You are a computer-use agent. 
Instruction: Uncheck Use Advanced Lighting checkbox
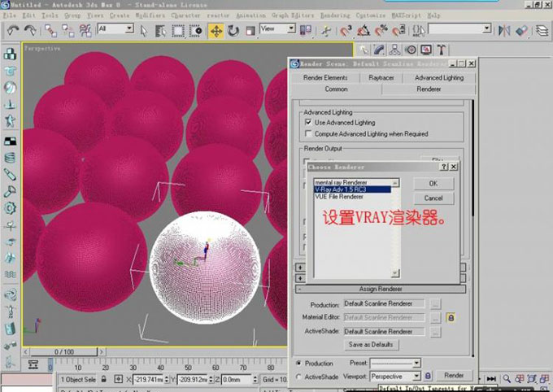(307, 122)
